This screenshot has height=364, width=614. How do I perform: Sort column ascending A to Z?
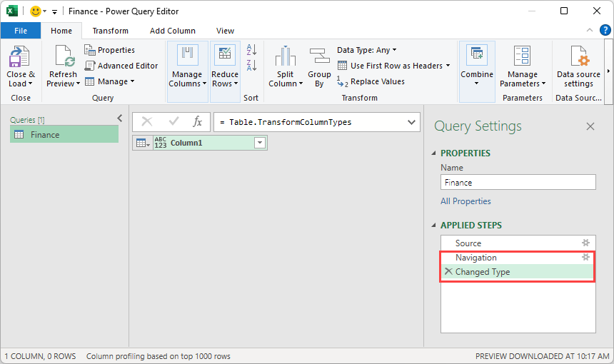click(251, 50)
